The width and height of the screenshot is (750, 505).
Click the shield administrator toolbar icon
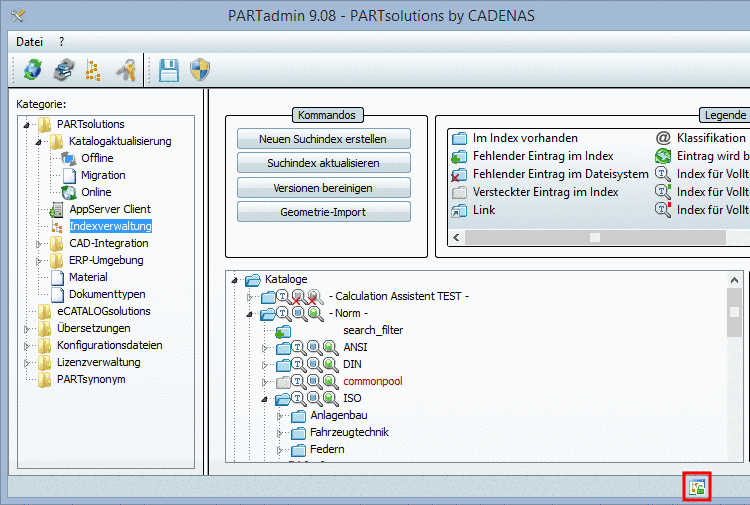point(200,70)
